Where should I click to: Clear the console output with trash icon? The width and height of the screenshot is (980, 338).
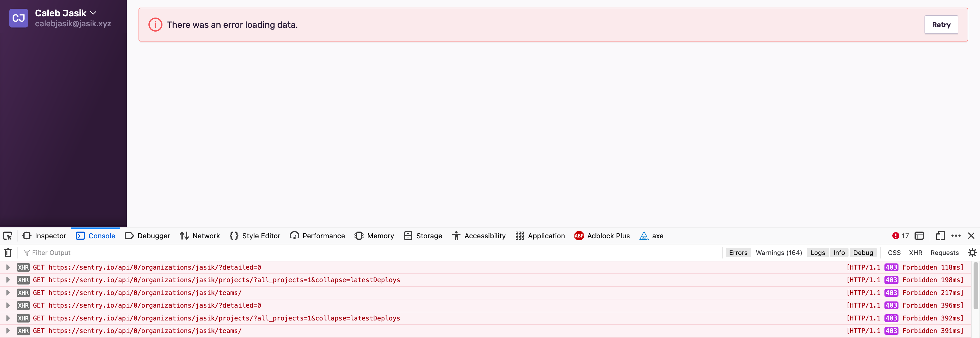tap(8, 252)
